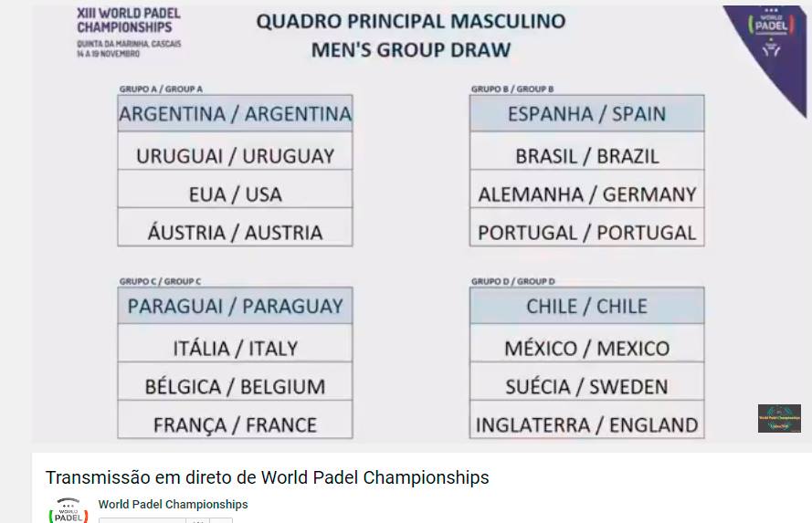This screenshot has height=523, width=812.
Task: Click the Grupo D / Group D label
Action: pyautogui.click(x=512, y=281)
